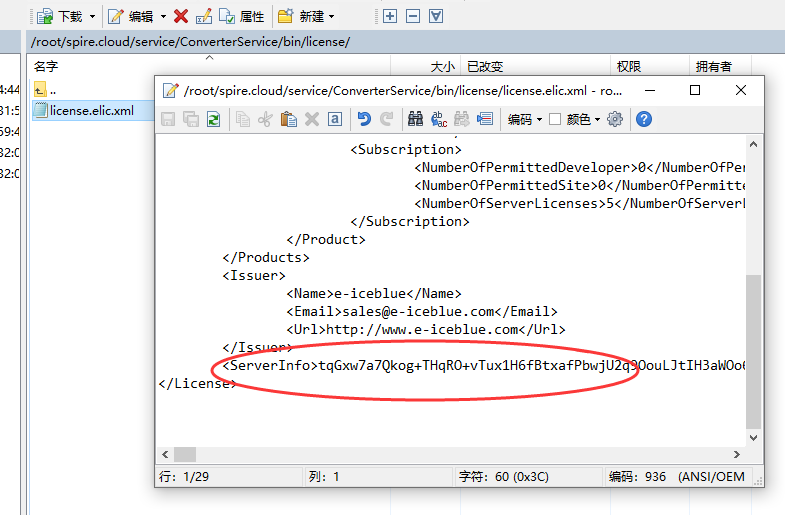Open the dropdown arrow next to 下载
The width and height of the screenshot is (785, 515).
(x=92, y=17)
